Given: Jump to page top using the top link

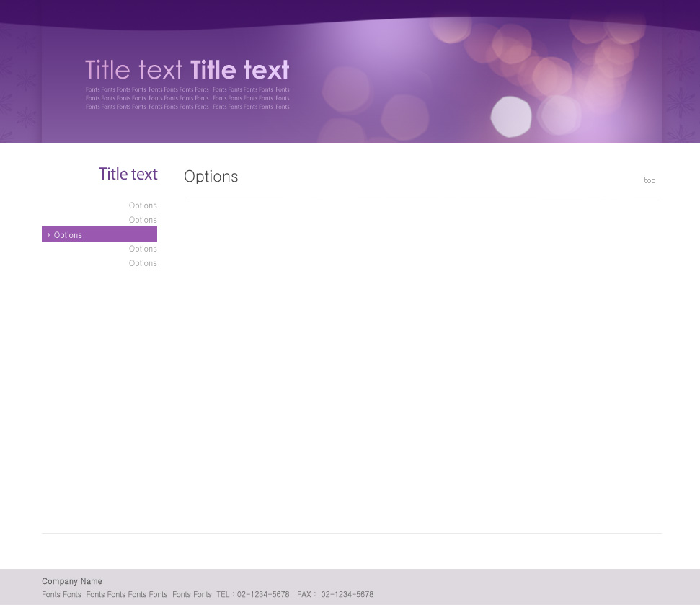Looking at the screenshot, I should click(650, 181).
